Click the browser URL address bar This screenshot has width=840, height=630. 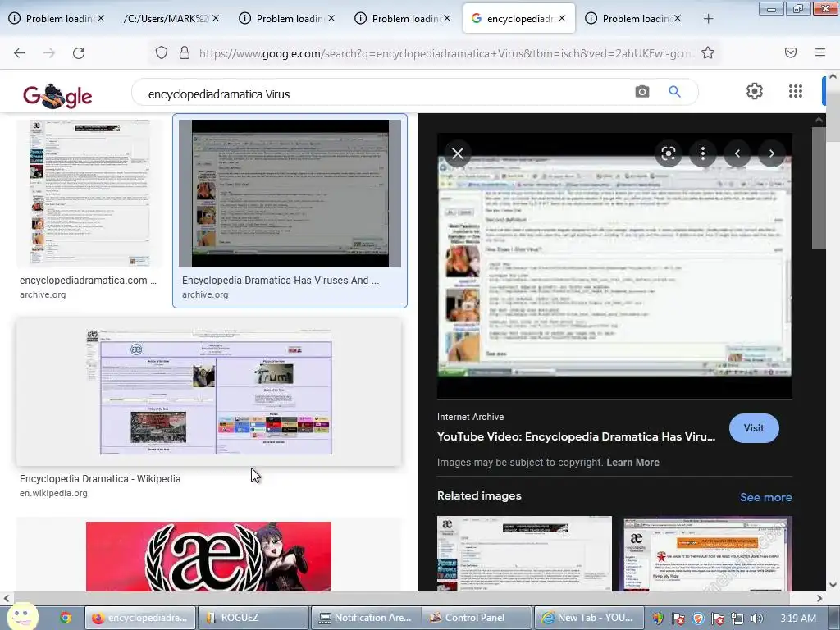445,53
